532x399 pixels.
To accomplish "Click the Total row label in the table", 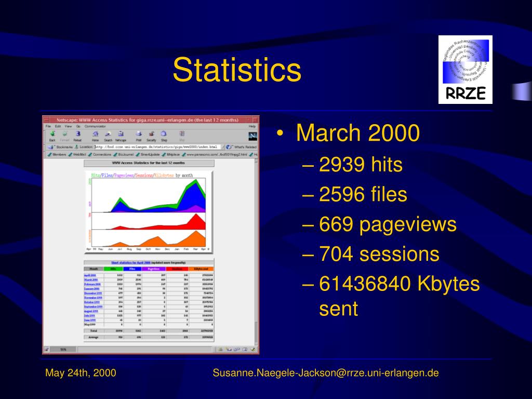I will [94, 330].
